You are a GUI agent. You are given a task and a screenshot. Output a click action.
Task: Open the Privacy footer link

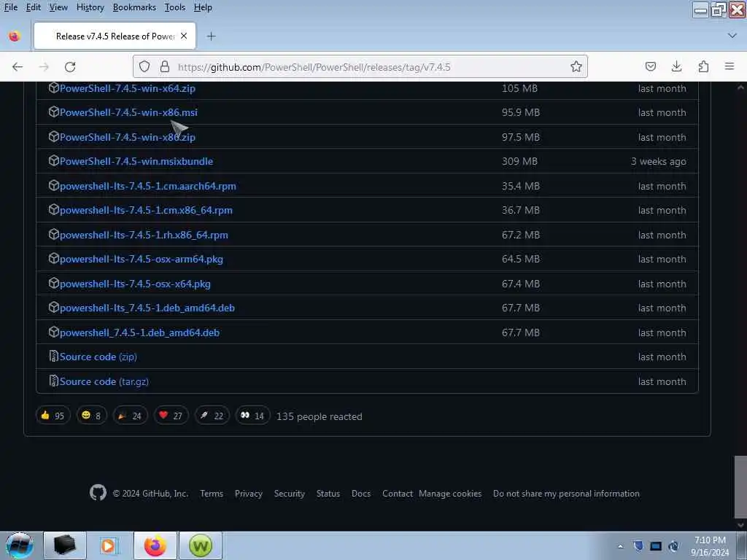point(248,494)
